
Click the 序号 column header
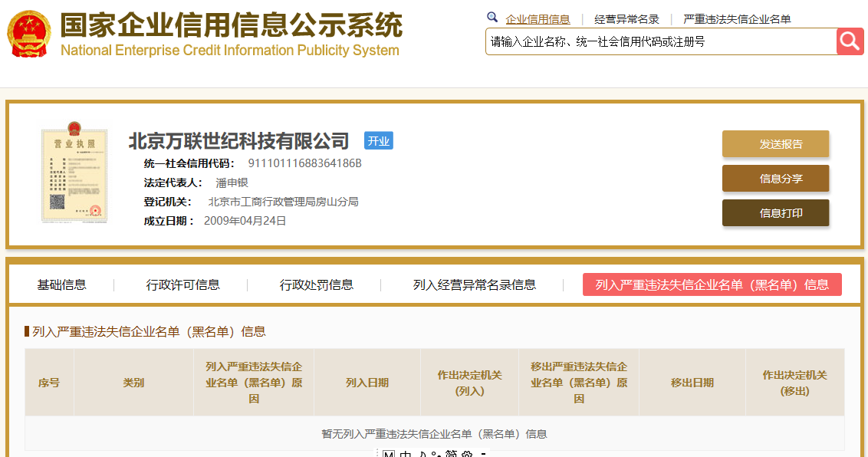point(49,383)
